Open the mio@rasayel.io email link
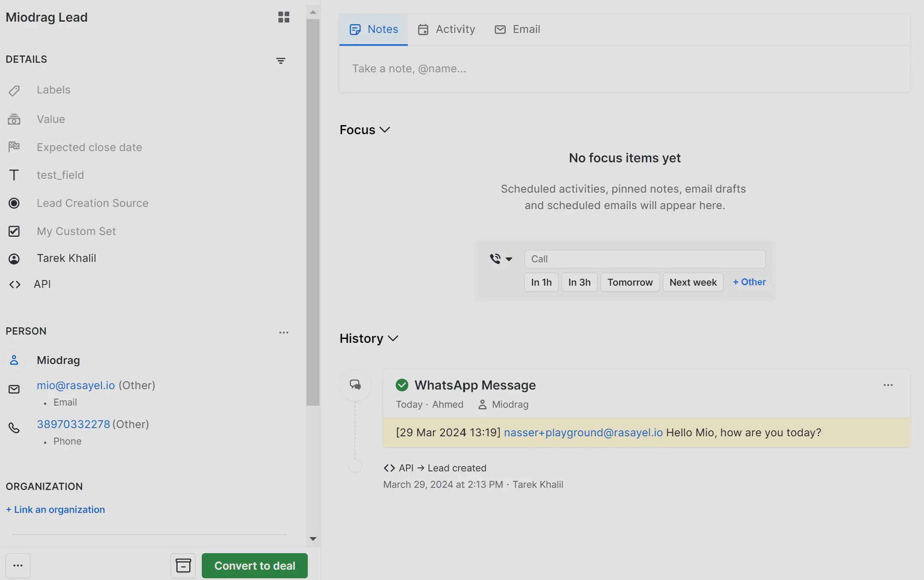The height and width of the screenshot is (580, 924). 76,385
